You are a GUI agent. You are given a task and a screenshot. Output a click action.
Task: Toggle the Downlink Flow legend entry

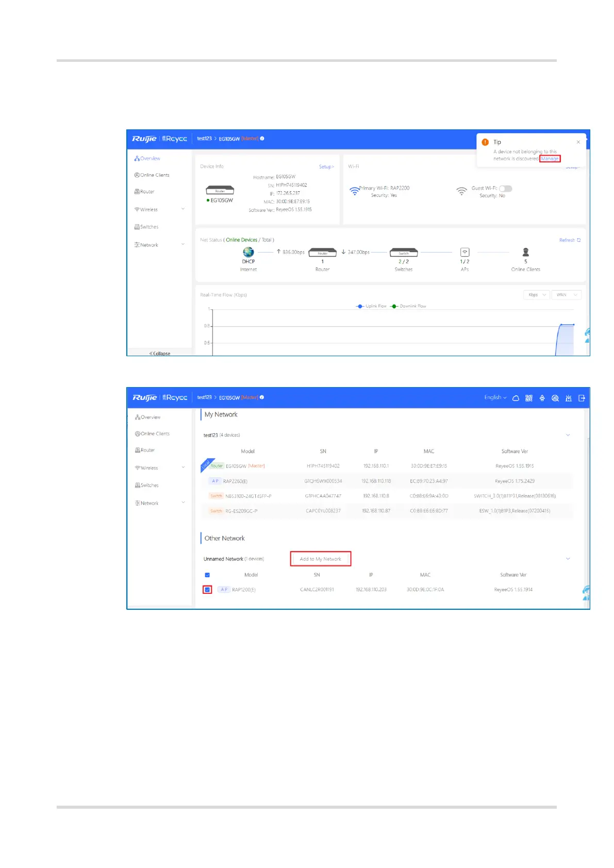409,306
